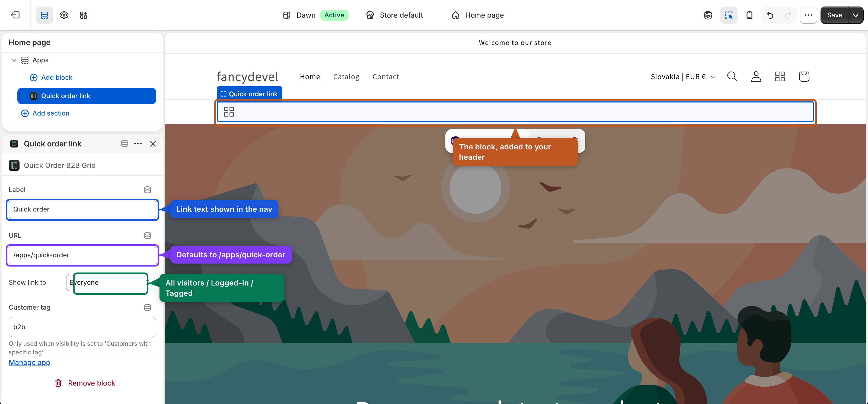Connect dynamic source for Label field

(147, 190)
